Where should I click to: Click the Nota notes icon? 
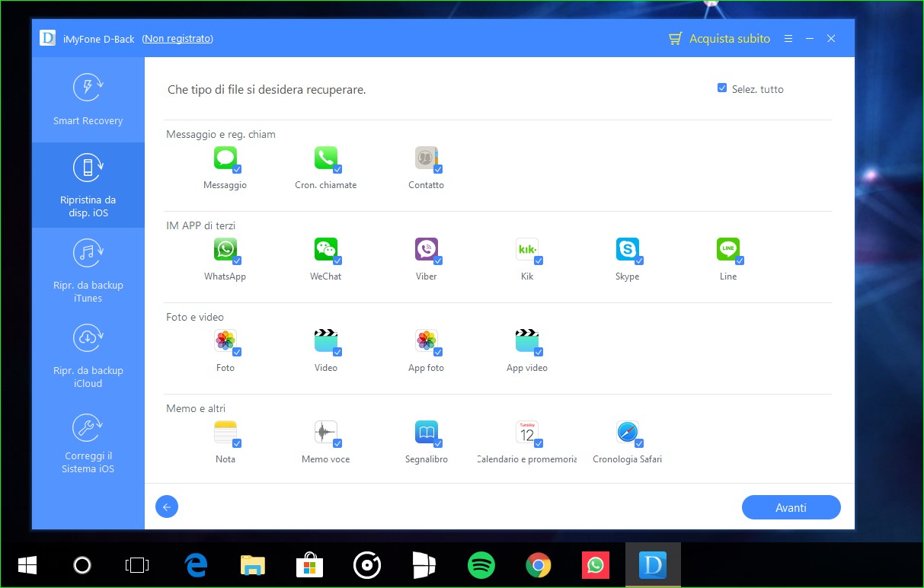[225, 433]
